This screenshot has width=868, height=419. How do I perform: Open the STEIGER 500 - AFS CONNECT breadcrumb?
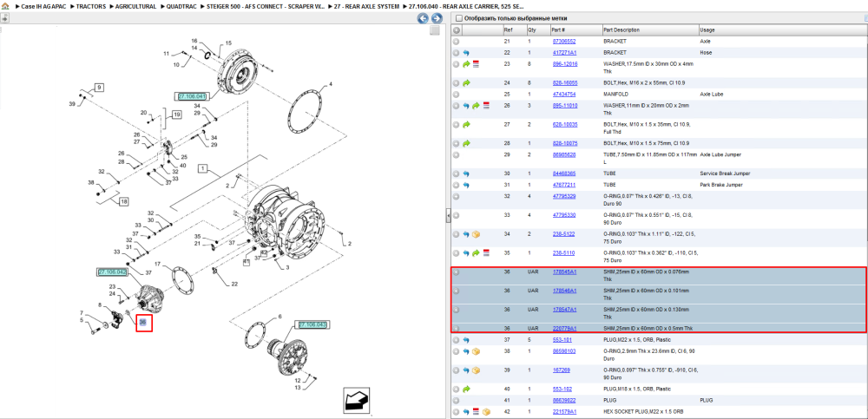click(266, 6)
